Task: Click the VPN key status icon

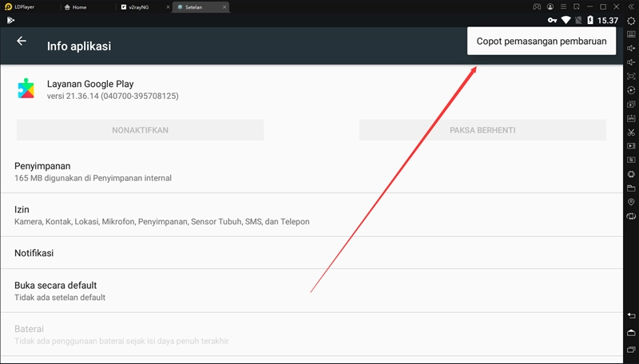Action: (552, 21)
